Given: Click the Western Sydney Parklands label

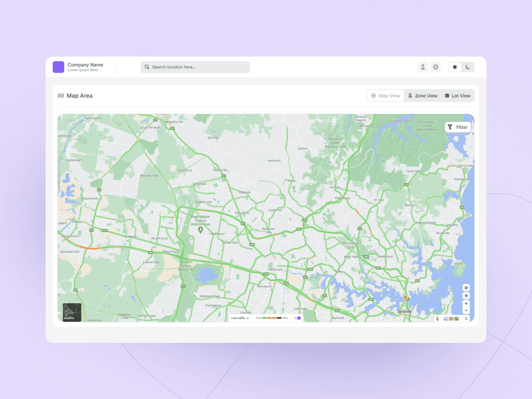Looking at the screenshot, I should point(186,266).
